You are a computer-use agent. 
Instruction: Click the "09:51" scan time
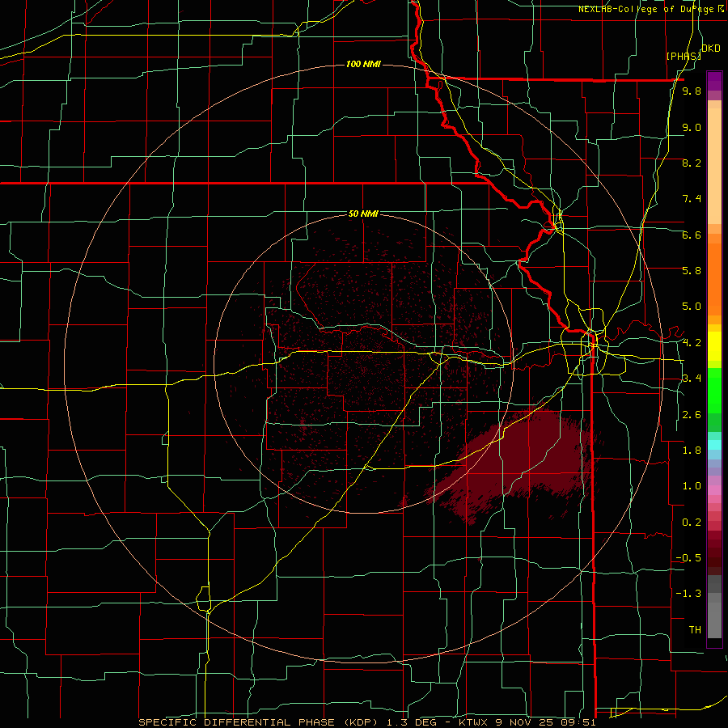pyautogui.click(x=578, y=722)
